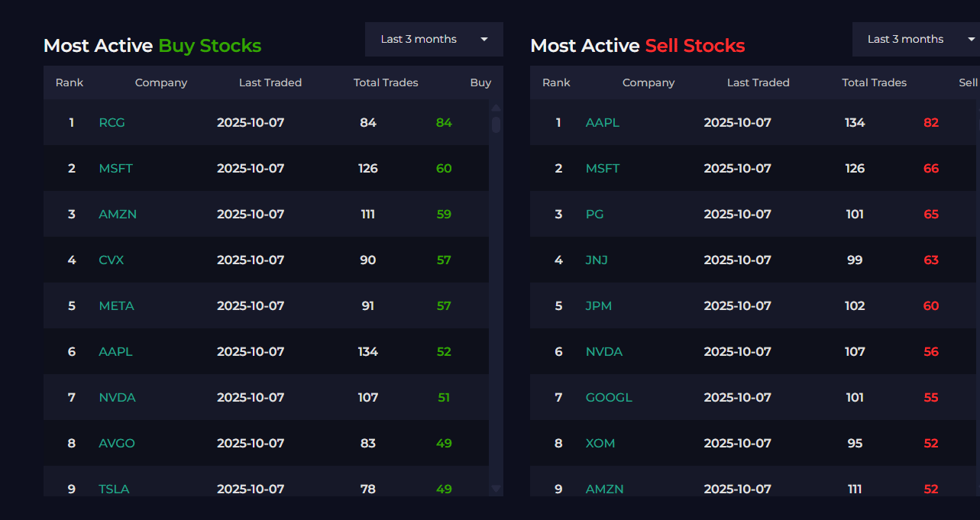
Task: Open GOOGL company link
Action: click(x=609, y=397)
